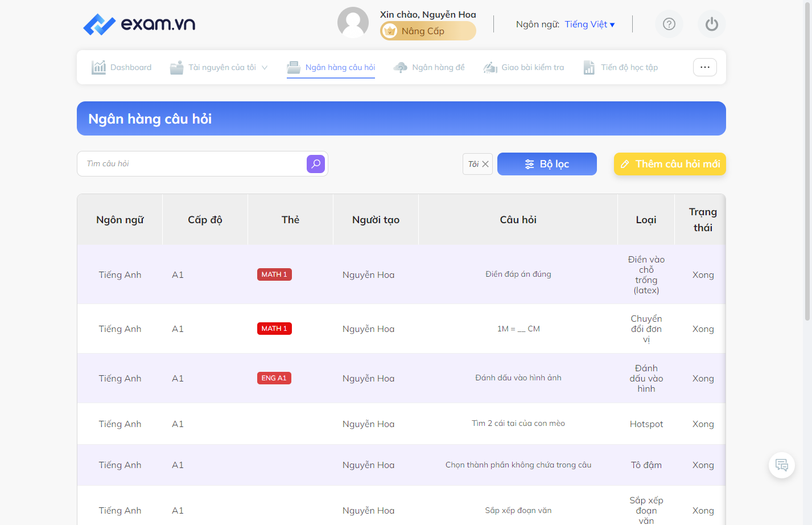Click the search magnifier button

(316, 164)
